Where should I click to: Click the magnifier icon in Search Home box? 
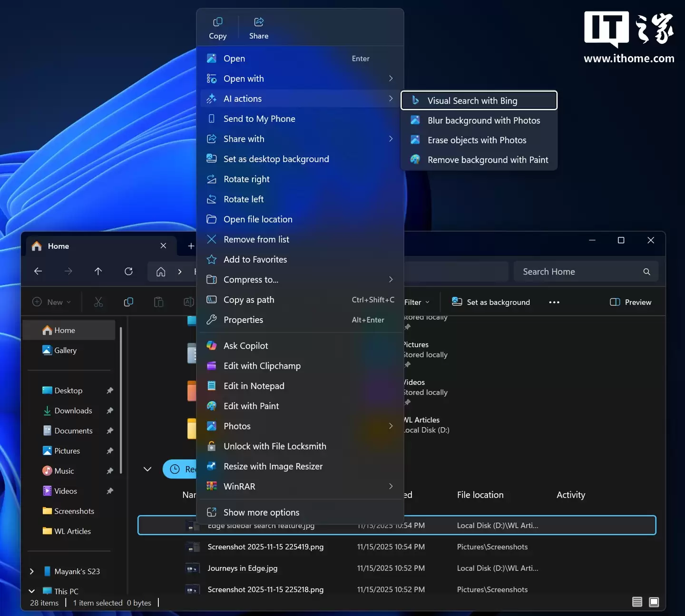coord(647,271)
